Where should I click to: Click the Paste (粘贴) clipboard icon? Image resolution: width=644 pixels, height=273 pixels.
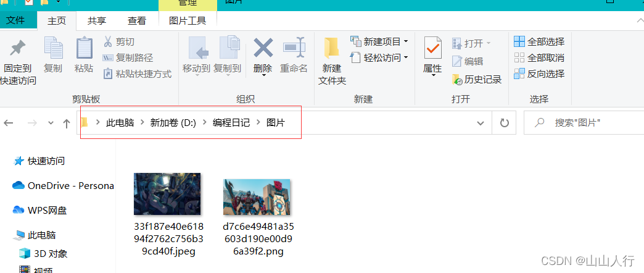84,48
